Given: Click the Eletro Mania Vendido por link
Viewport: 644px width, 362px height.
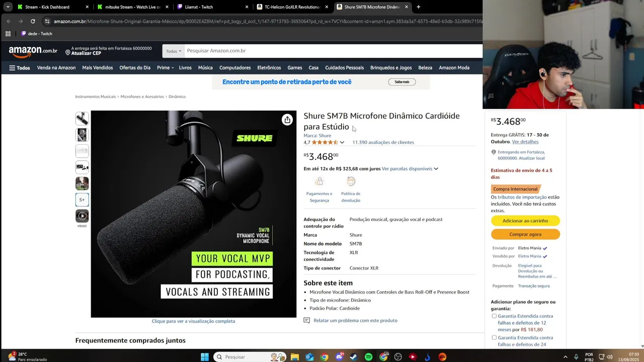Looking at the screenshot, I should (x=529, y=256).
